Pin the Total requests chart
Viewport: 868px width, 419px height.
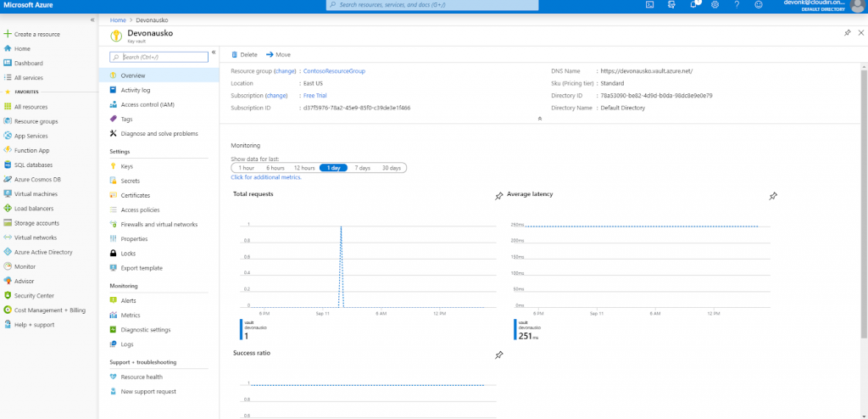pos(498,196)
